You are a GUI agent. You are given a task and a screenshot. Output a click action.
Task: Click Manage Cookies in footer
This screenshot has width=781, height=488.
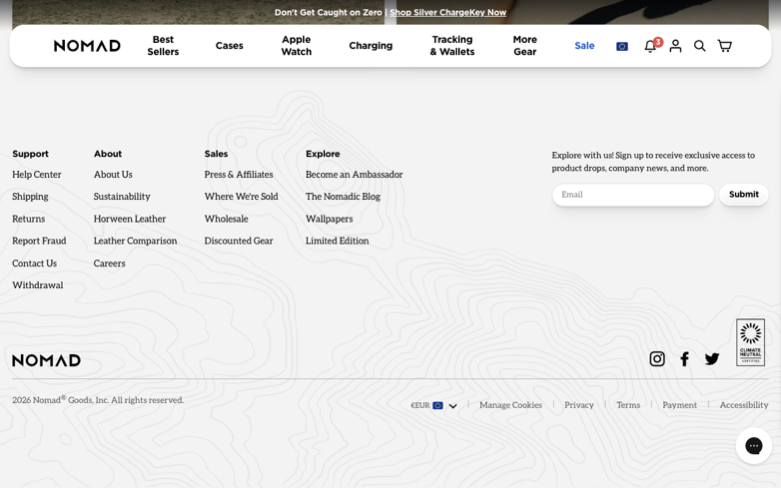[511, 405]
